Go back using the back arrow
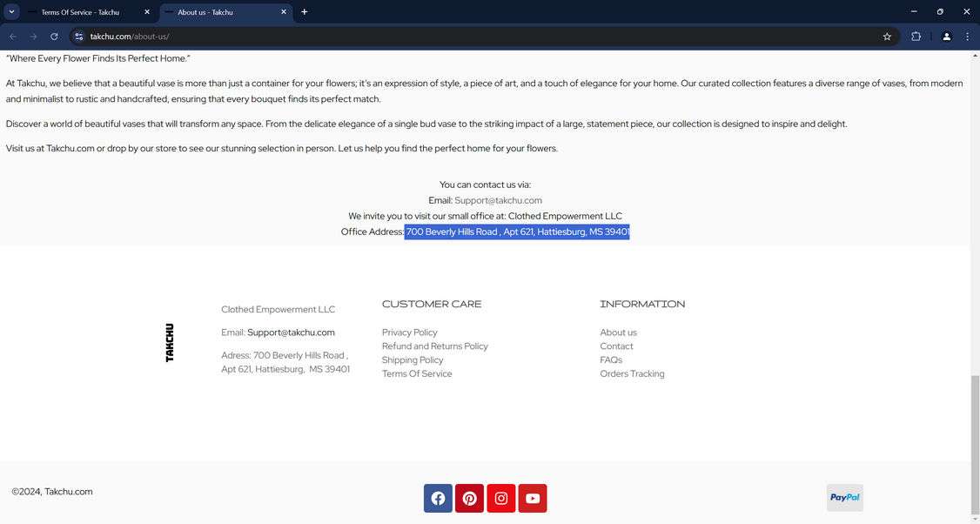 pyautogui.click(x=13, y=37)
